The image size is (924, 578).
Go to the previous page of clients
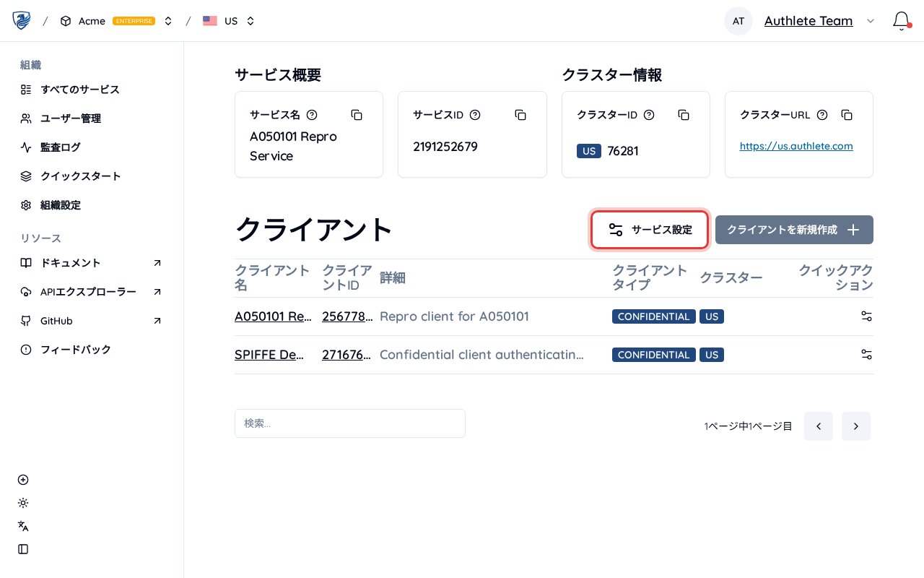(819, 426)
